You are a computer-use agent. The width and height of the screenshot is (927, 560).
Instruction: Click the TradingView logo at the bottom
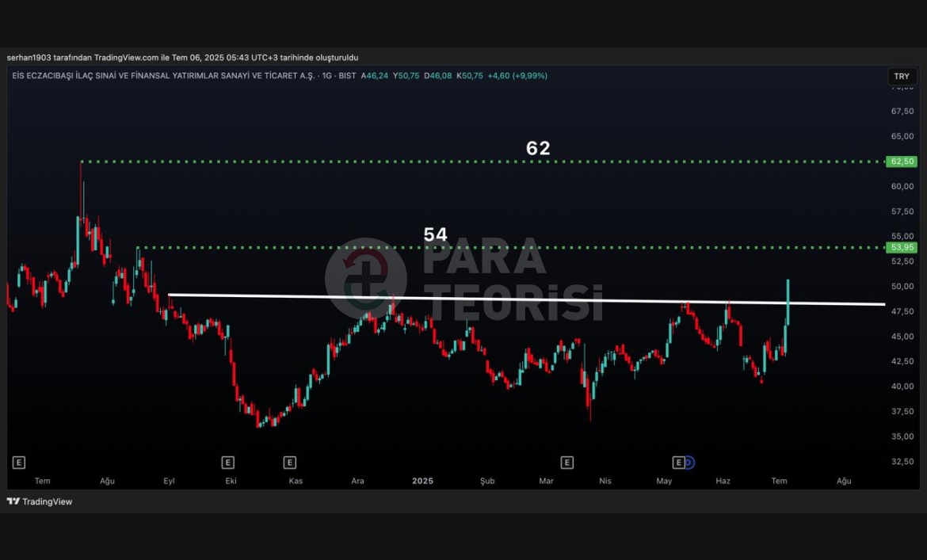tap(40, 501)
